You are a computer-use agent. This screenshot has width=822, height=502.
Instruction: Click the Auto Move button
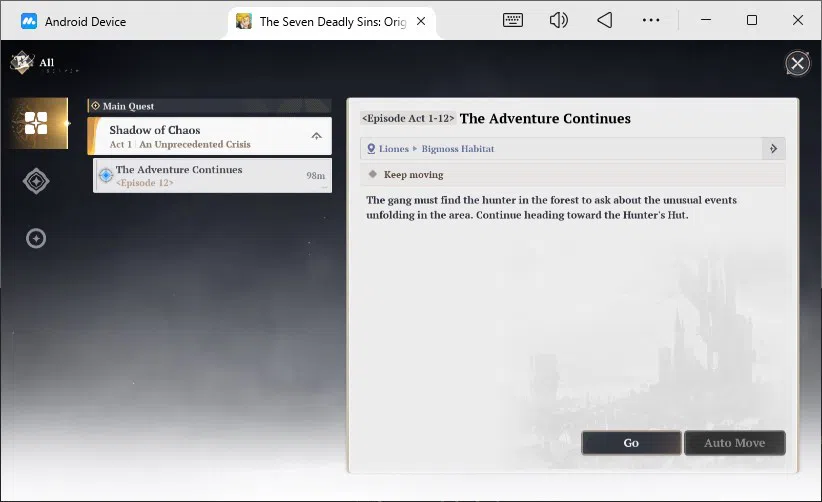734,443
